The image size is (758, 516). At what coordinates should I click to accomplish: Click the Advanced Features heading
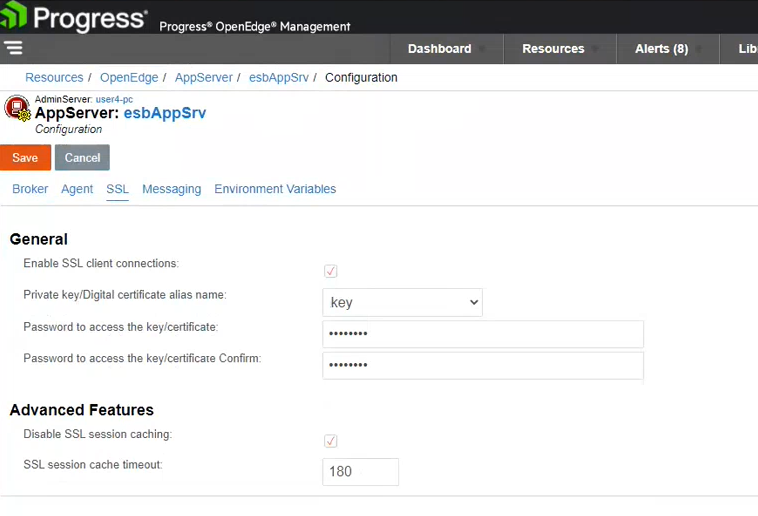point(82,410)
